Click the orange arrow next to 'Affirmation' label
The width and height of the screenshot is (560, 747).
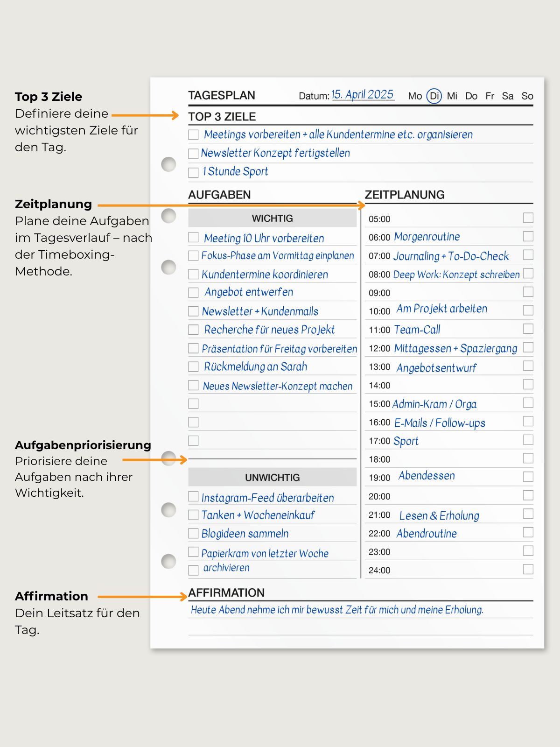click(x=142, y=597)
